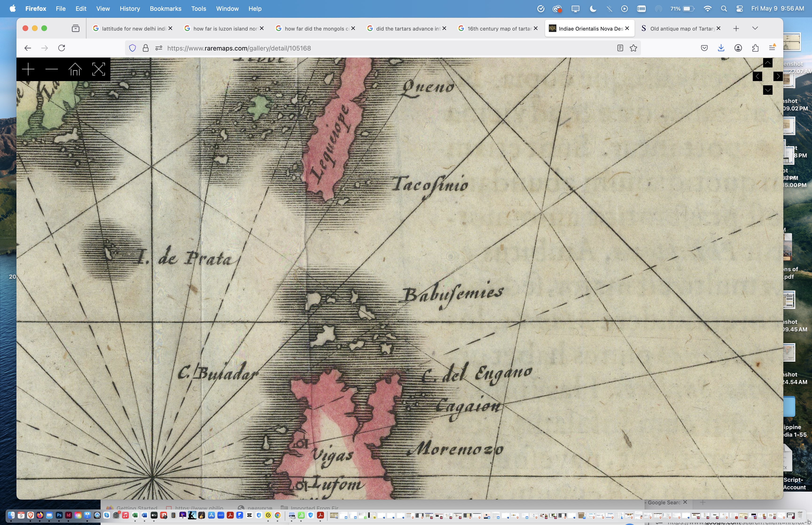Image resolution: width=812 pixels, height=525 pixels.
Task: Open Wi-Fi status menu
Action: tap(708, 8)
